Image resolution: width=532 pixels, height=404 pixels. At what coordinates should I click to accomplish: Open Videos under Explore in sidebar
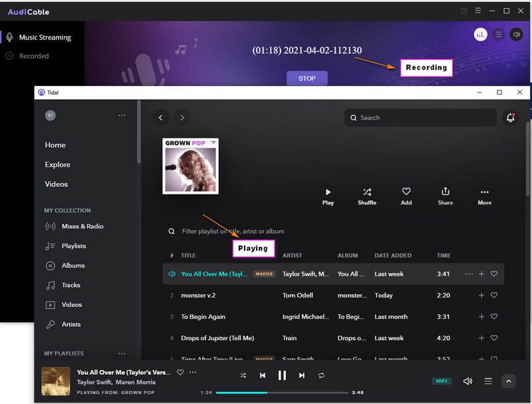57,184
